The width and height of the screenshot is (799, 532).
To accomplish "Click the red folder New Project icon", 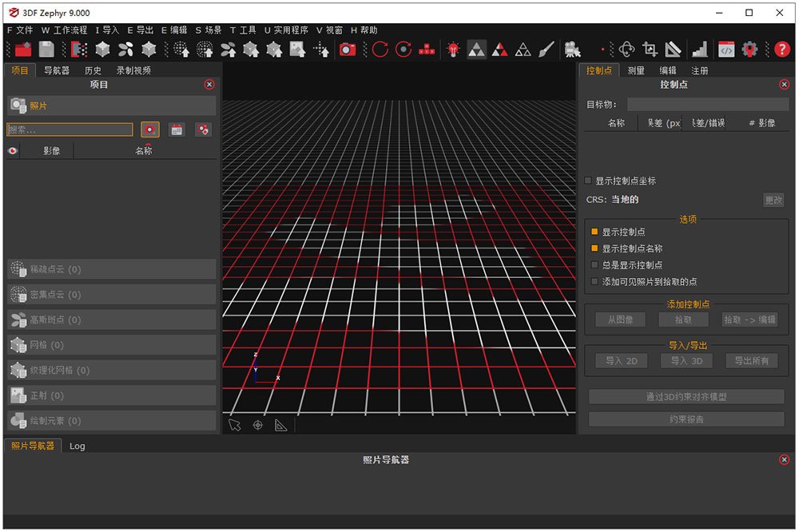I will pyautogui.click(x=23, y=50).
